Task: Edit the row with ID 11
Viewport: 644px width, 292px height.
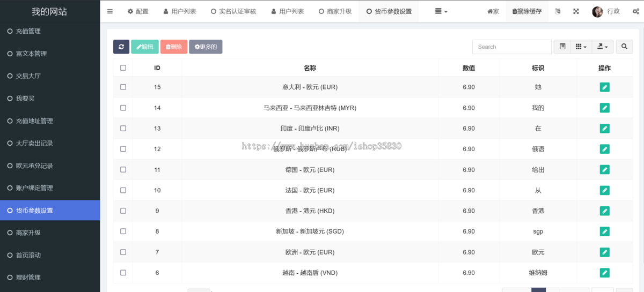Action: (604, 170)
